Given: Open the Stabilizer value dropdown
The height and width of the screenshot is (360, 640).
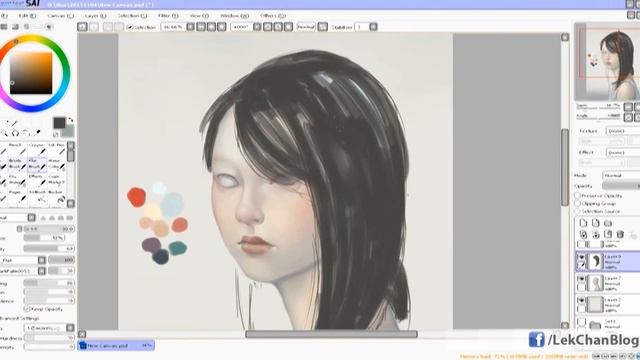Looking at the screenshot, I should pyautogui.click(x=373, y=27).
